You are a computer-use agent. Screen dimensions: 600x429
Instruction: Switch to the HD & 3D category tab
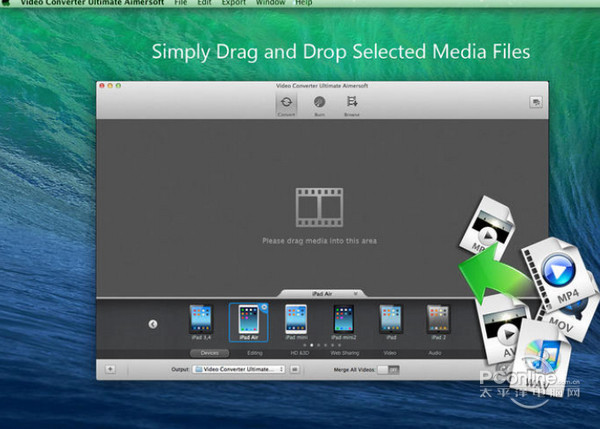point(300,353)
